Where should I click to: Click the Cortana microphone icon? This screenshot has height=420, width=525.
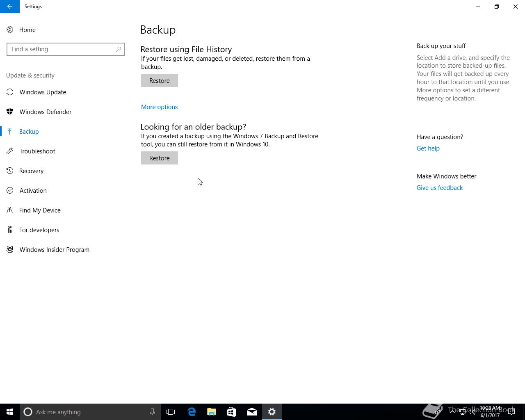coord(152,412)
